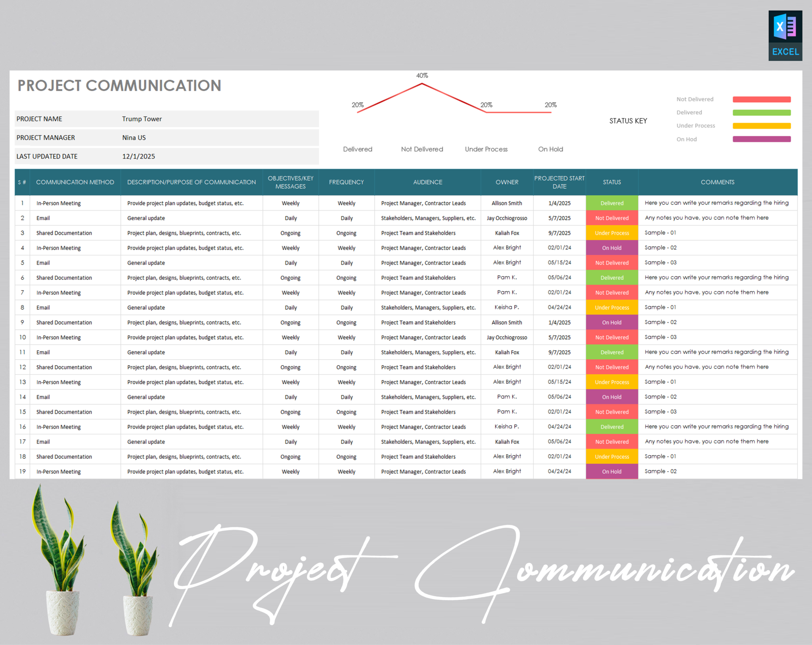Image resolution: width=812 pixels, height=645 pixels.
Task: Open the STATUS column header
Action: 611,182
